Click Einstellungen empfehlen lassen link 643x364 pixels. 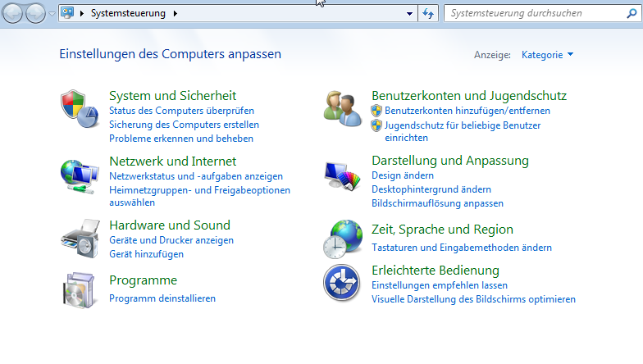pyautogui.click(x=440, y=285)
